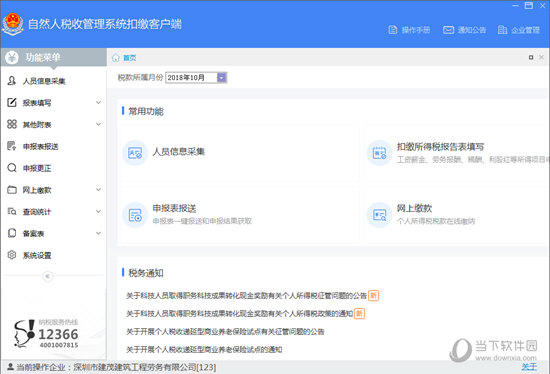The height and width of the screenshot is (374, 550).
Task: Open 操作手册 from the top bar
Action: pos(409,30)
